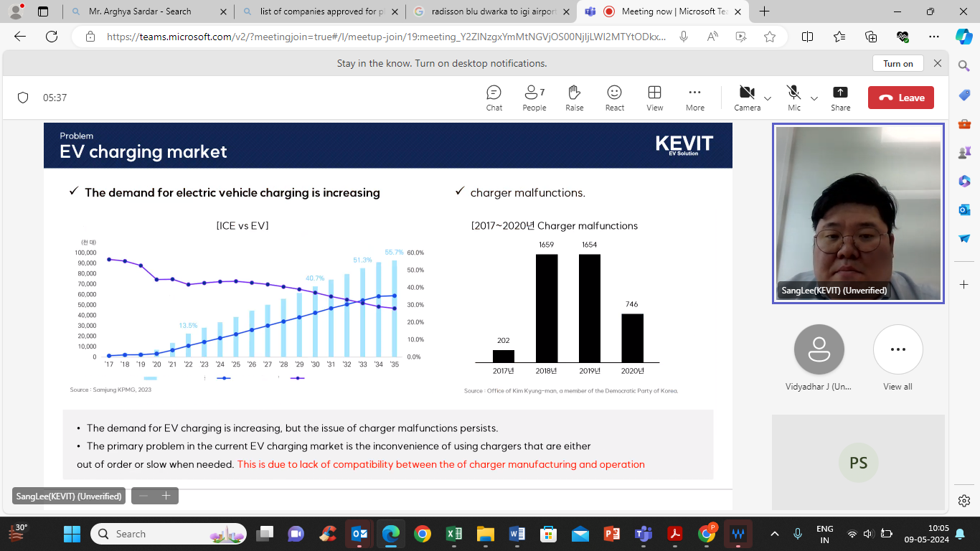Switch to the radisson blu dwarka tab
Viewport: 980px width, 551px height.
494,11
